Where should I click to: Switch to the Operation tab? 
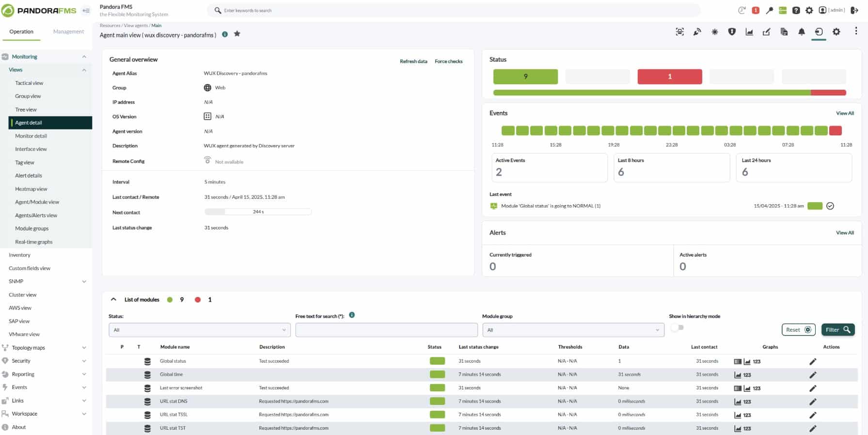coord(21,32)
